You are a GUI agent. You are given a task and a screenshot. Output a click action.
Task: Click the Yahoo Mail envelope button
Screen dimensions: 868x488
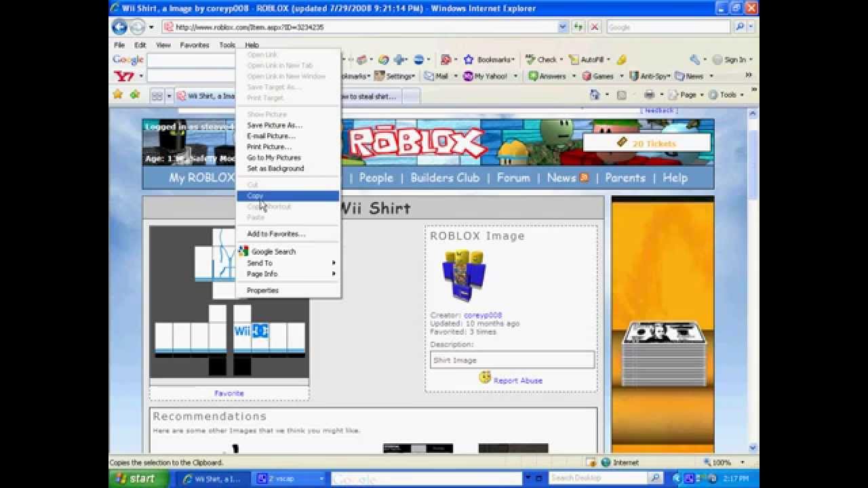pos(436,77)
